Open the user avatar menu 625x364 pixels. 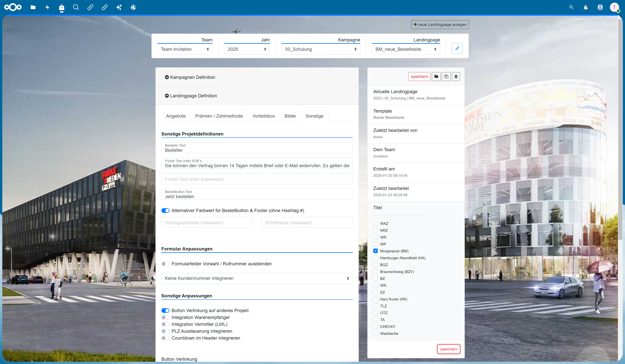(614, 7)
